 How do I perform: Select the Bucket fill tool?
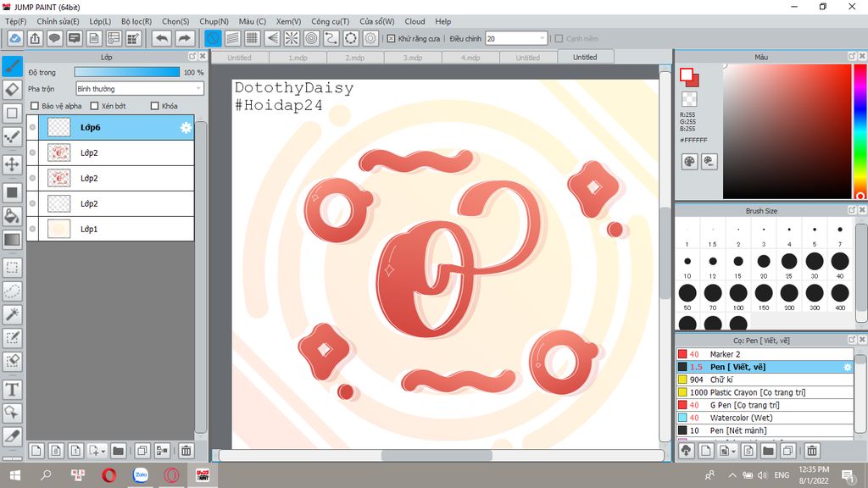point(12,216)
